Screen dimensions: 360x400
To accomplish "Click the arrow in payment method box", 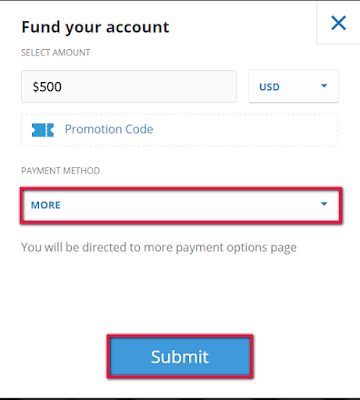I will coord(324,204).
